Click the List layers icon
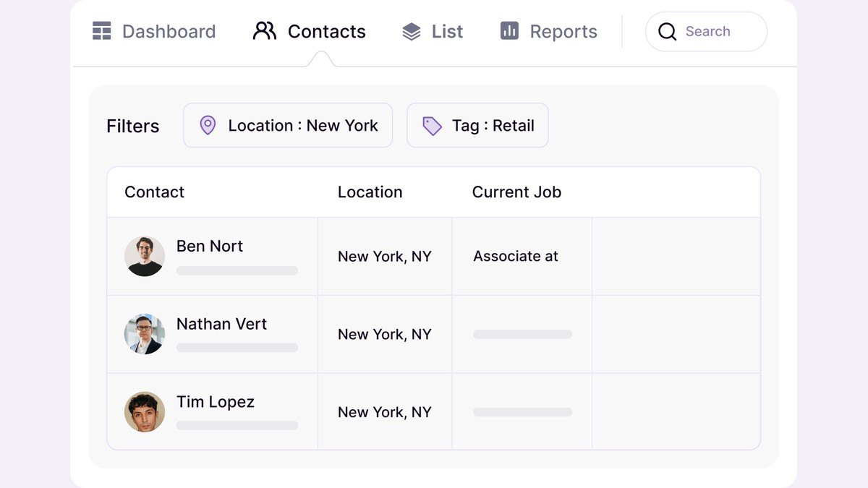The image size is (868, 488). pos(412,32)
